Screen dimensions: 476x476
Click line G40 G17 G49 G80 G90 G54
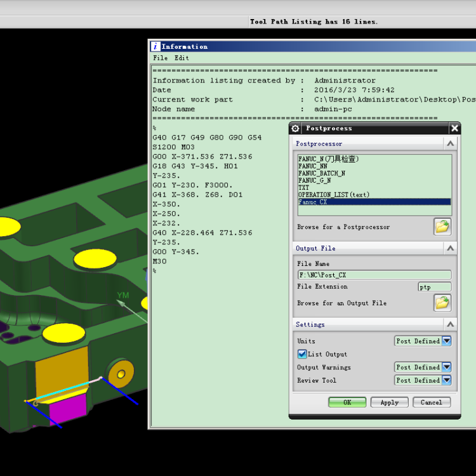pyautogui.click(x=207, y=138)
